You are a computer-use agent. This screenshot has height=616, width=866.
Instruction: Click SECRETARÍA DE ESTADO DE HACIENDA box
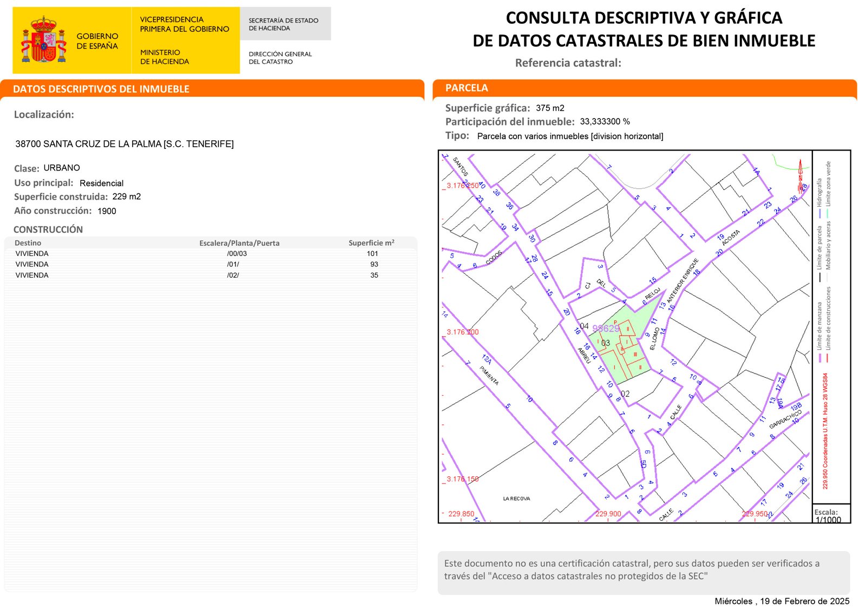point(285,24)
